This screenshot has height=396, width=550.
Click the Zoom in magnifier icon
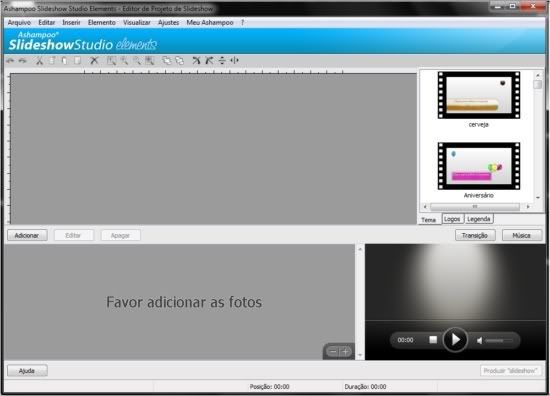click(124, 61)
